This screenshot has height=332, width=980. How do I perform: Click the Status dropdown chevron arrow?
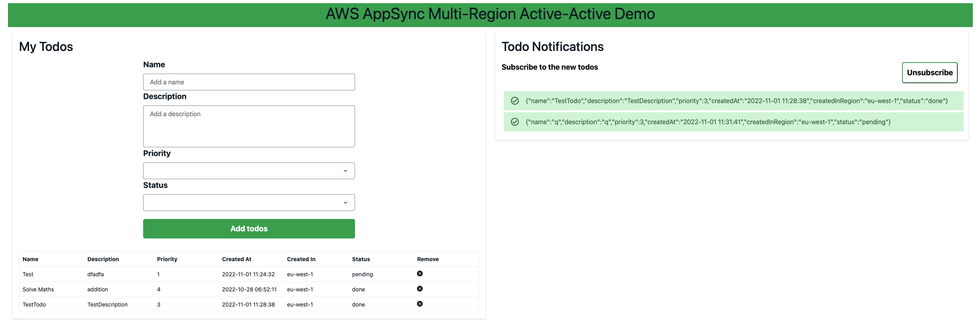pyautogui.click(x=345, y=203)
